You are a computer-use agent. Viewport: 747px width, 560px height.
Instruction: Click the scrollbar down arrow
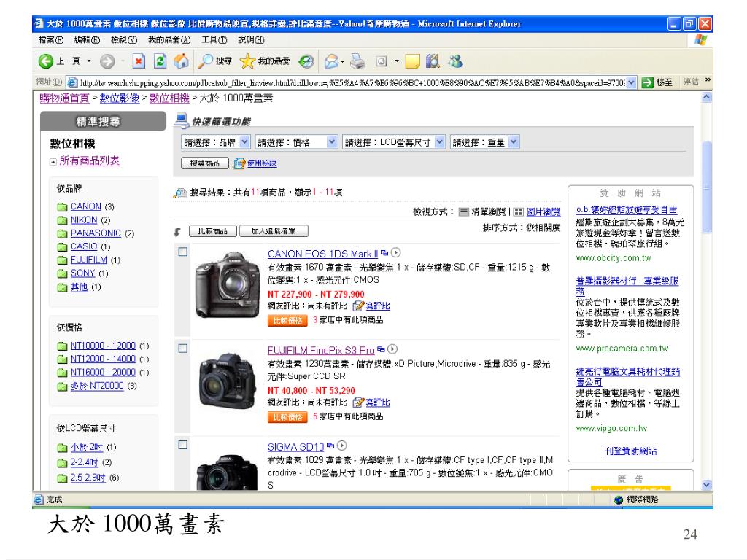(706, 485)
